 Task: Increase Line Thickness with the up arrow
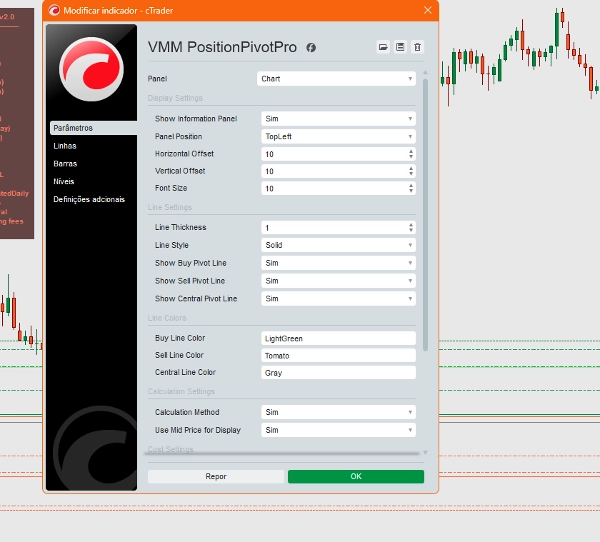click(411, 225)
